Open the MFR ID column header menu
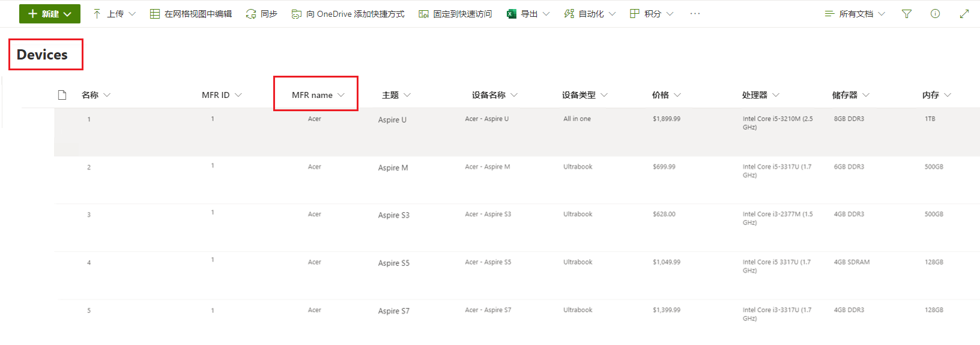This screenshot has height=345, width=980. (222, 95)
